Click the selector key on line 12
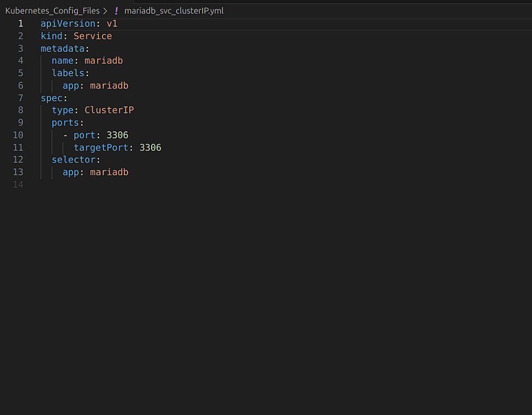Screen dimensions: 532x415 [73, 160]
